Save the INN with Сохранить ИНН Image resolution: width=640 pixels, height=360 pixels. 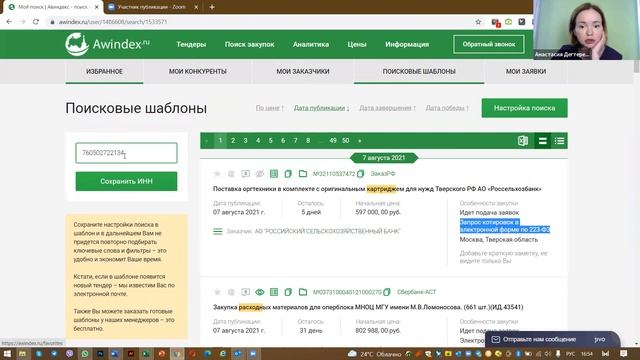point(127,181)
